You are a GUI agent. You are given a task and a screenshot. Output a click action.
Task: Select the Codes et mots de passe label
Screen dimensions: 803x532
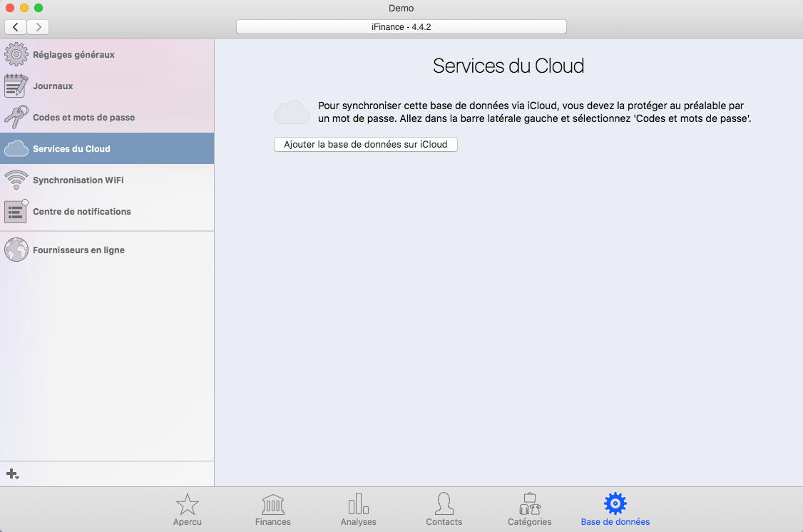(x=84, y=117)
